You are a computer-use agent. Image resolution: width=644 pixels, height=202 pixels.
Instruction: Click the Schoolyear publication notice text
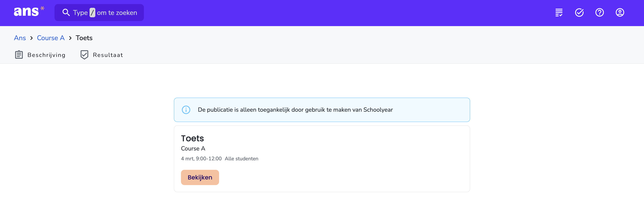click(x=295, y=110)
